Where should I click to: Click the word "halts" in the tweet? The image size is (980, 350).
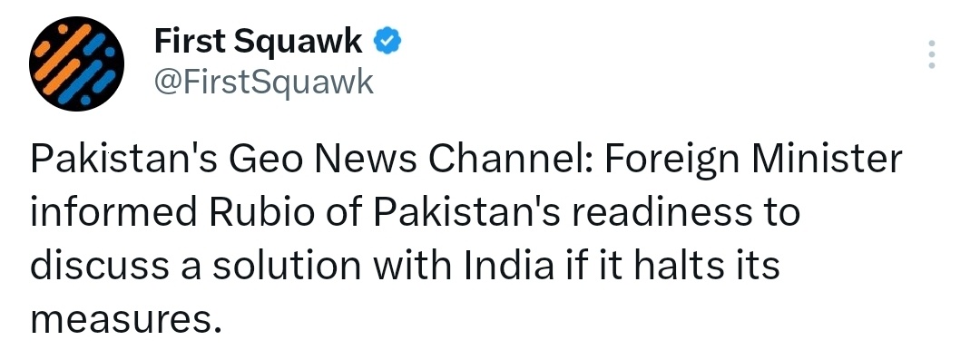click(678, 265)
